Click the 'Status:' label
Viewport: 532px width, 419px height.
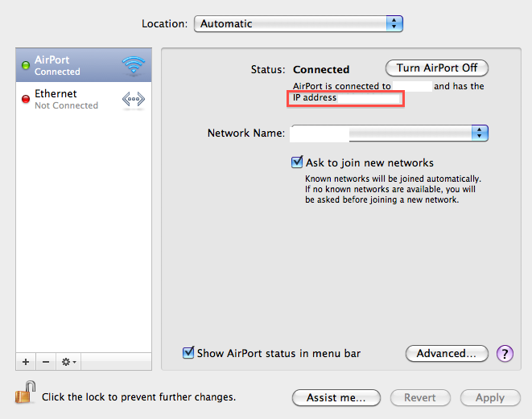point(268,69)
